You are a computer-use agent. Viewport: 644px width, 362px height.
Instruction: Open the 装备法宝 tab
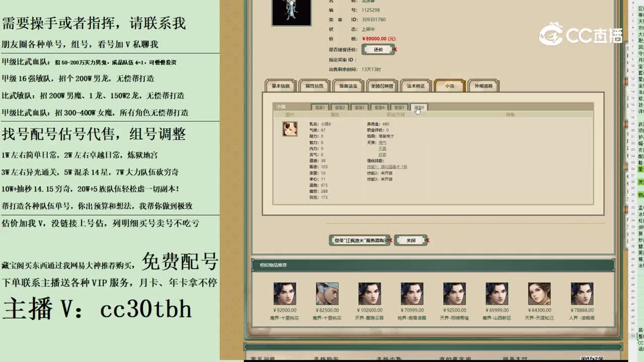click(x=348, y=86)
